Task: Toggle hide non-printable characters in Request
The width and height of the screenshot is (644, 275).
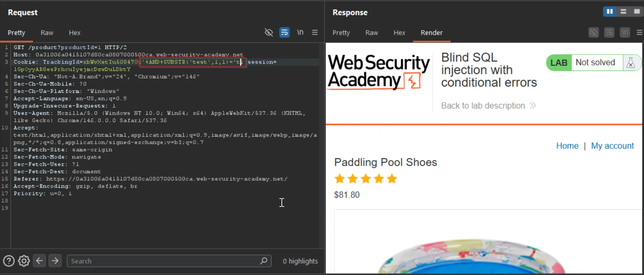Action: [269, 32]
